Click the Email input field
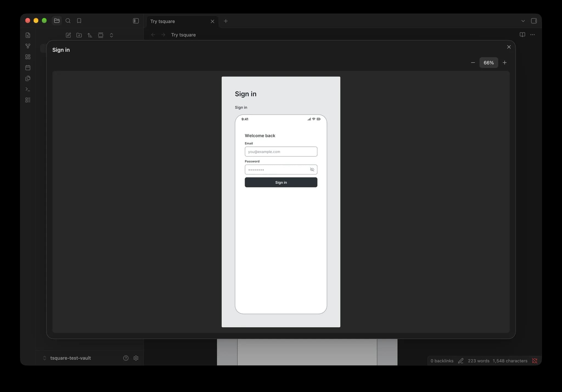562x392 pixels. [281, 152]
